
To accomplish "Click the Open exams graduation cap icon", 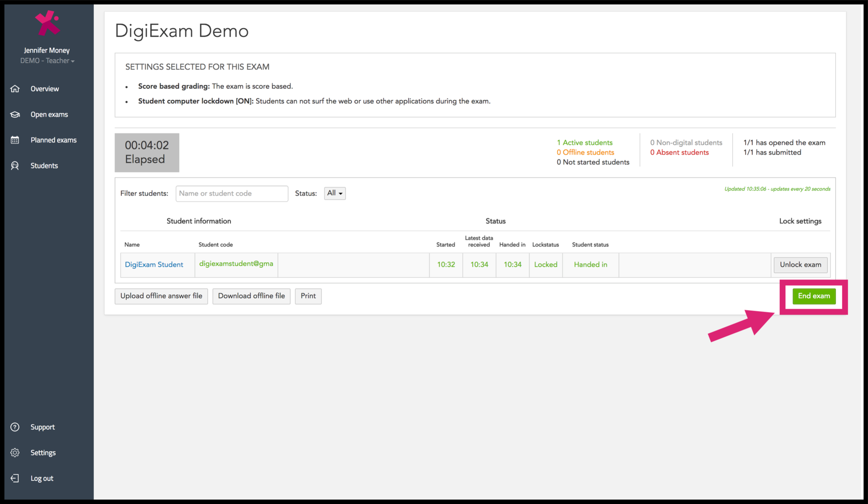I will pyautogui.click(x=15, y=115).
